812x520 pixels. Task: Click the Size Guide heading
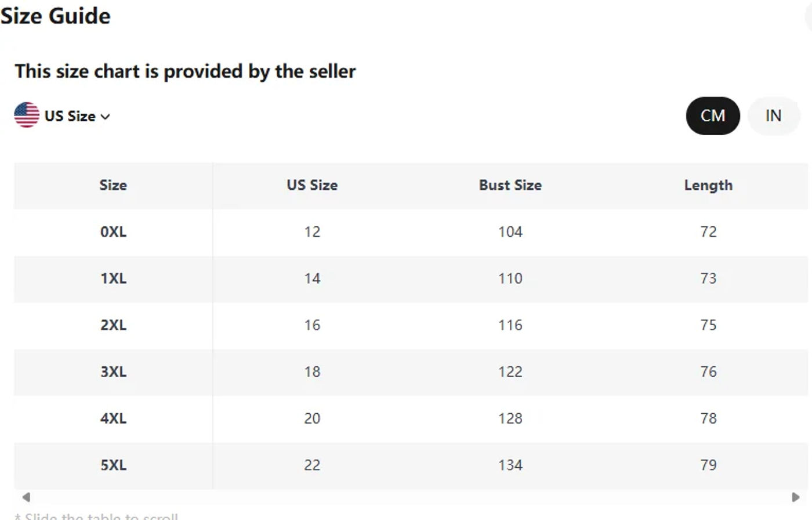point(55,16)
